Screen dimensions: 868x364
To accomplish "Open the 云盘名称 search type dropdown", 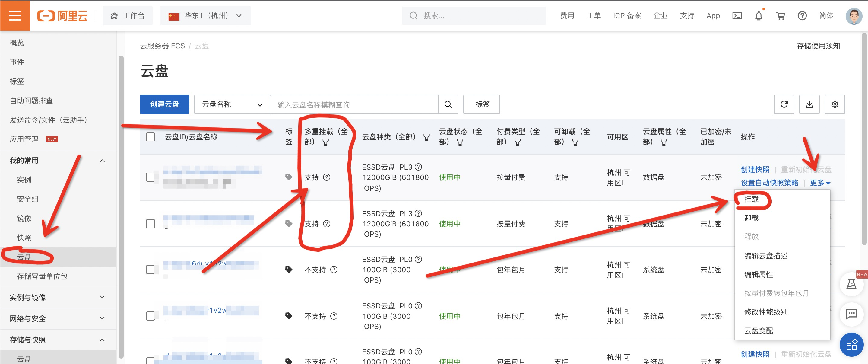I will pyautogui.click(x=232, y=104).
